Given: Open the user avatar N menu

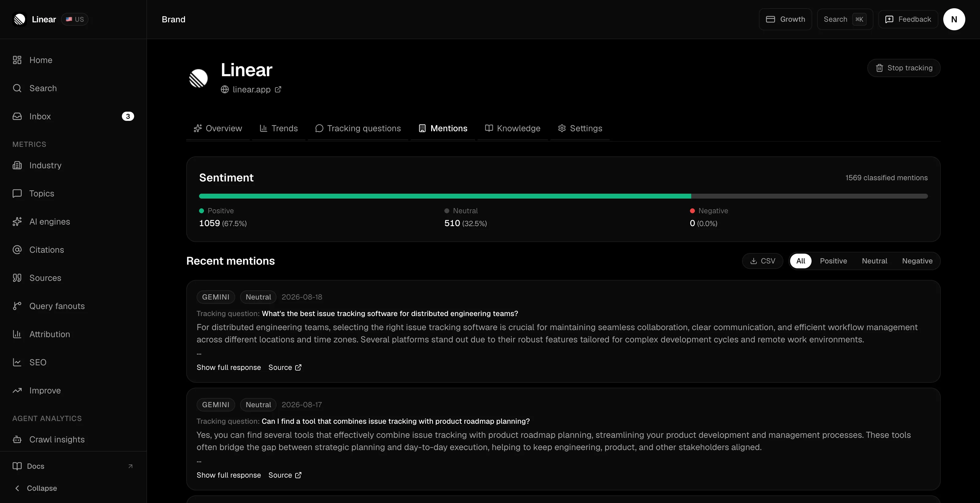Looking at the screenshot, I should [954, 19].
